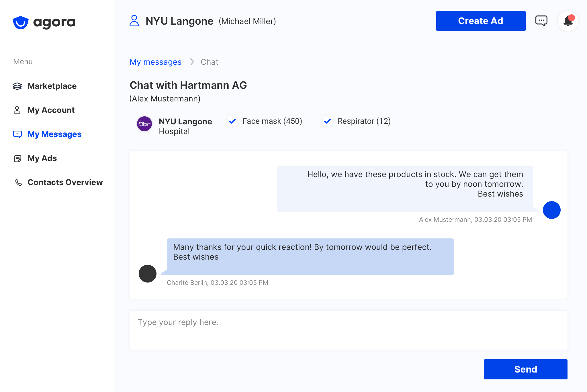Click the Contacts Overview phone icon
The image size is (587, 392).
18,183
